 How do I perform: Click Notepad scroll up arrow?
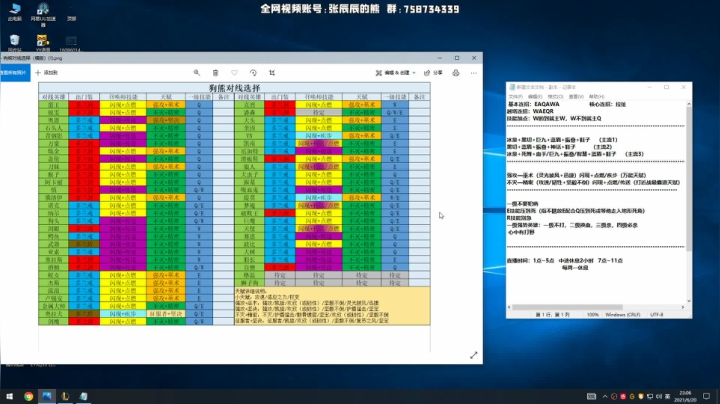click(689, 104)
